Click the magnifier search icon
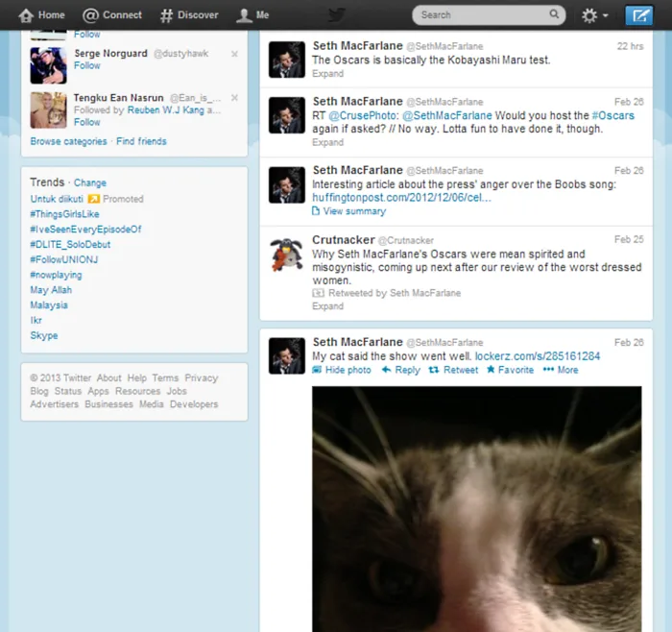Image resolution: width=672 pixels, height=632 pixels. pos(554,14)
